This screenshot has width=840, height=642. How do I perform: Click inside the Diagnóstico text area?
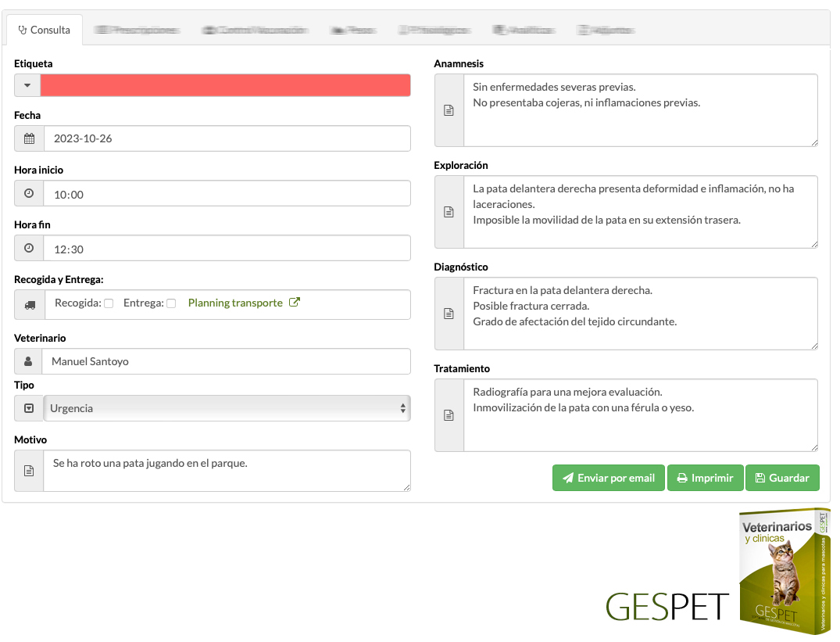click(x=641, y=314)
